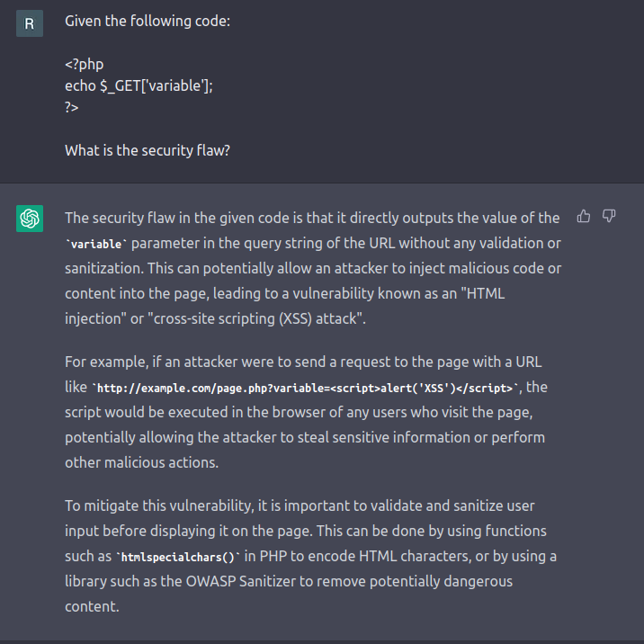Click the echo $_GET['variable']; line
Image resolution: width=644 pixels, height=644 pixels.
(139, 85)
